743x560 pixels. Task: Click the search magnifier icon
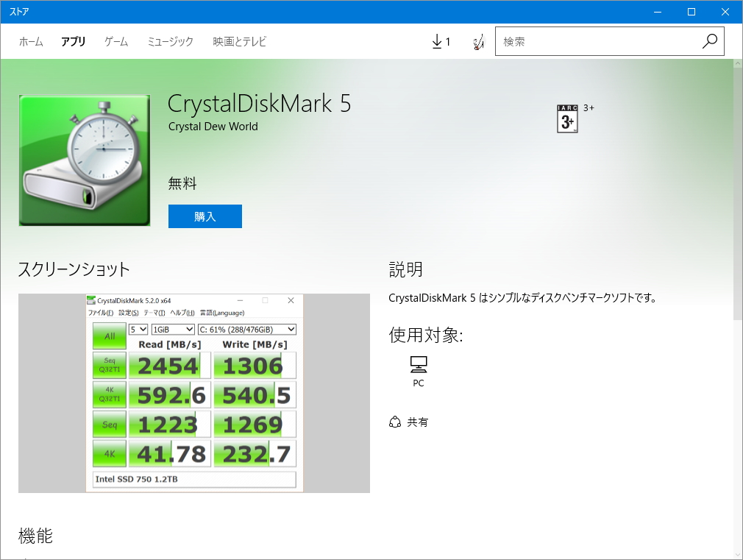[708, 41]
